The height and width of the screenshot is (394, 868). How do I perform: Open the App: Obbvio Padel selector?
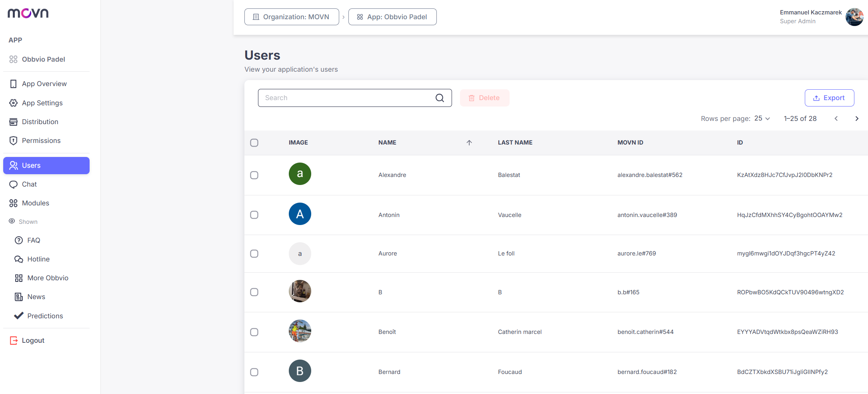tap(392, 17)
